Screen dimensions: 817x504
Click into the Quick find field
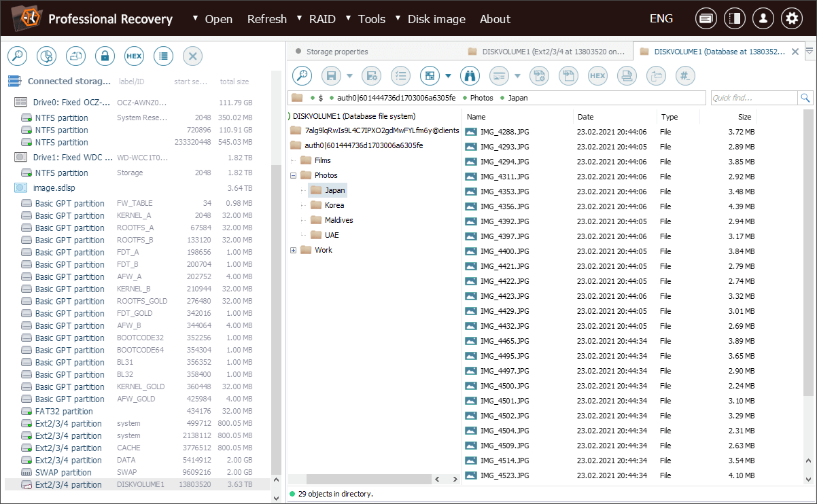coord(753,98)
